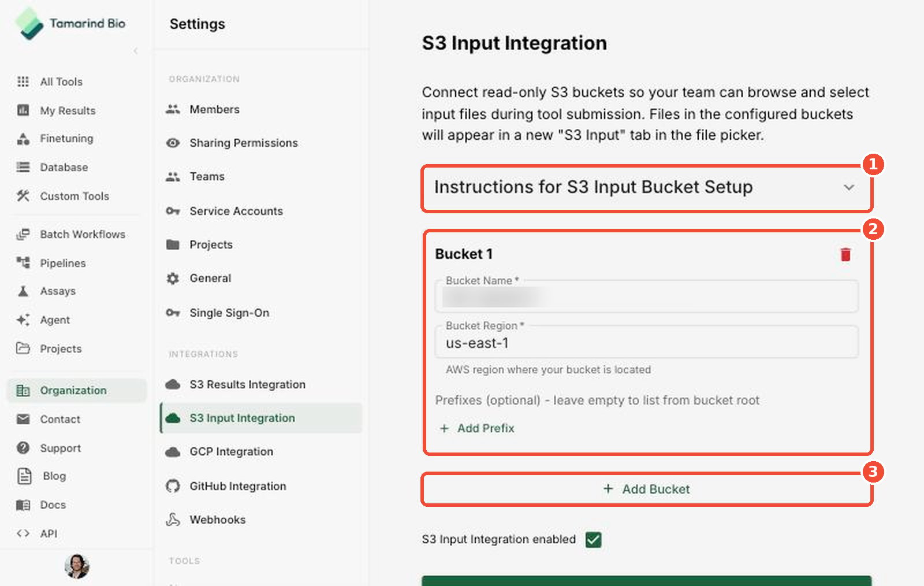This screenshot has height=586, width=924.
Task: Click the API code brackets icon
Action: [23, 533]
